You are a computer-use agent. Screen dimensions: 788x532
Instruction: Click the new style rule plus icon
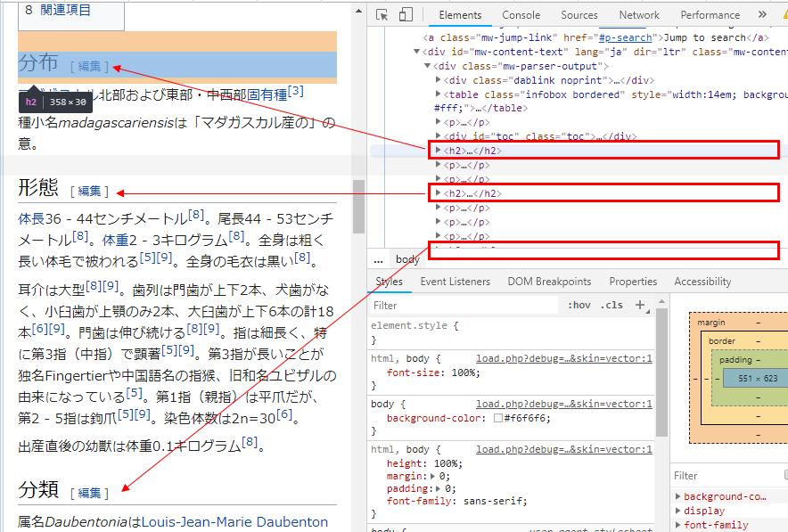click(640, 305)
